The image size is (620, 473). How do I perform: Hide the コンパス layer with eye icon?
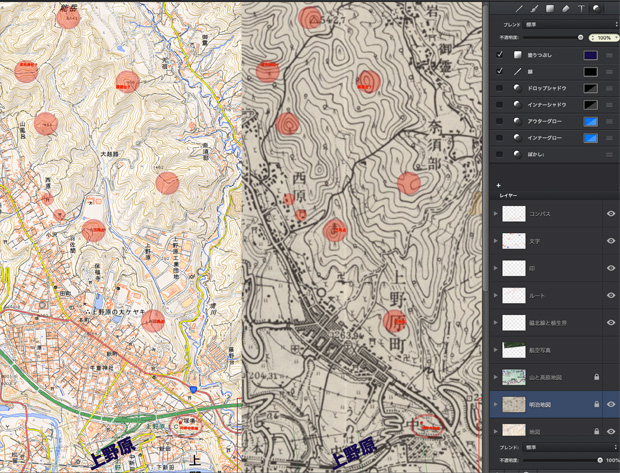point(610,213)
